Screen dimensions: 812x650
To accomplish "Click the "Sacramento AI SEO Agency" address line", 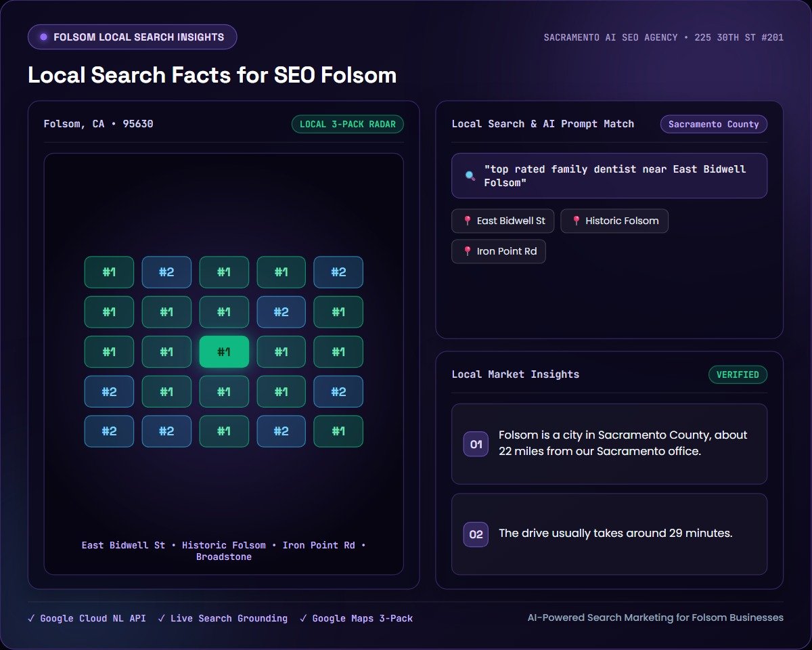I will pyautogui.click(x=664, y=38).
